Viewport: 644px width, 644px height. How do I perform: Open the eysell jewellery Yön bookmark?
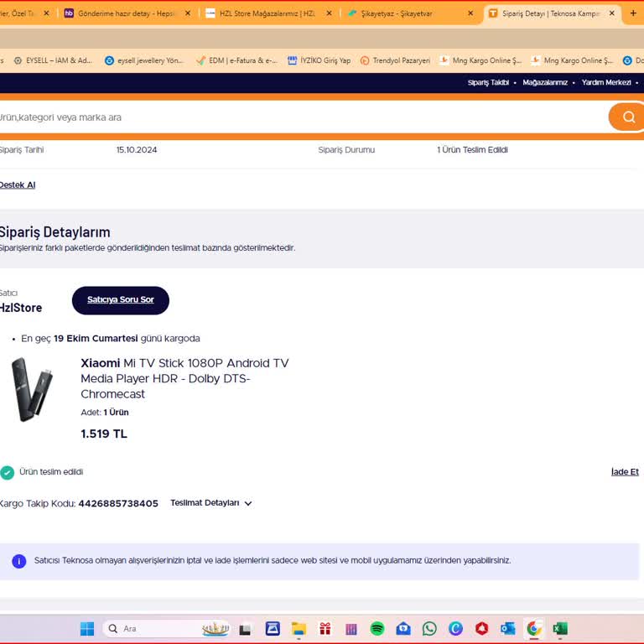click(x=144, y=60)
